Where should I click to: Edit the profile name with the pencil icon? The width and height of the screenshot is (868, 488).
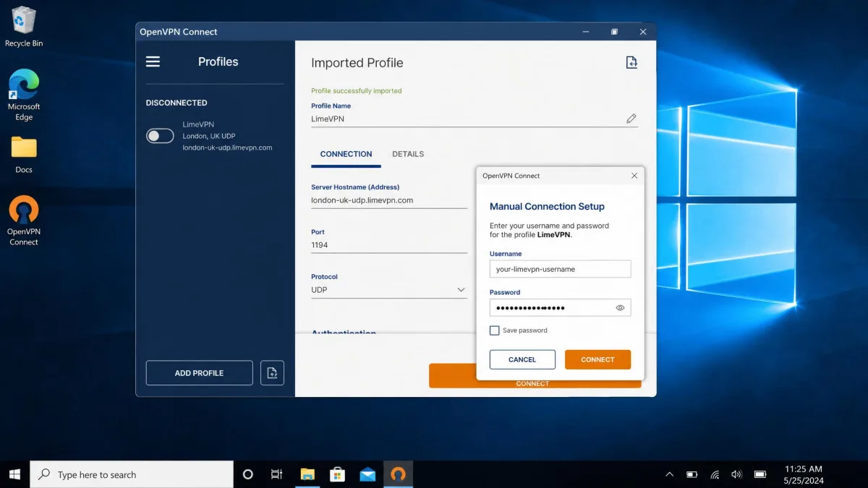click(631, 119)
